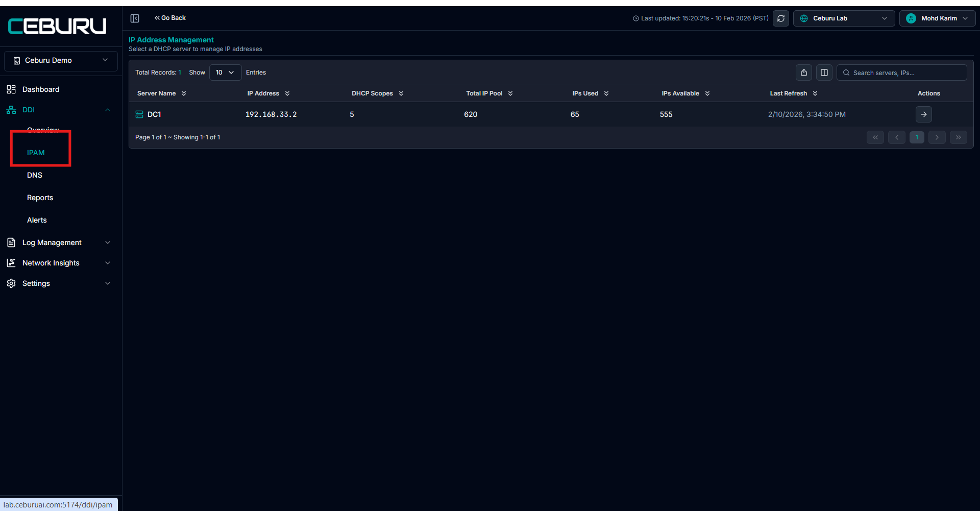Open DC1 with the arrow action button
The height and width of the screenshot is (511, 980).
click(x=924, y=114)
